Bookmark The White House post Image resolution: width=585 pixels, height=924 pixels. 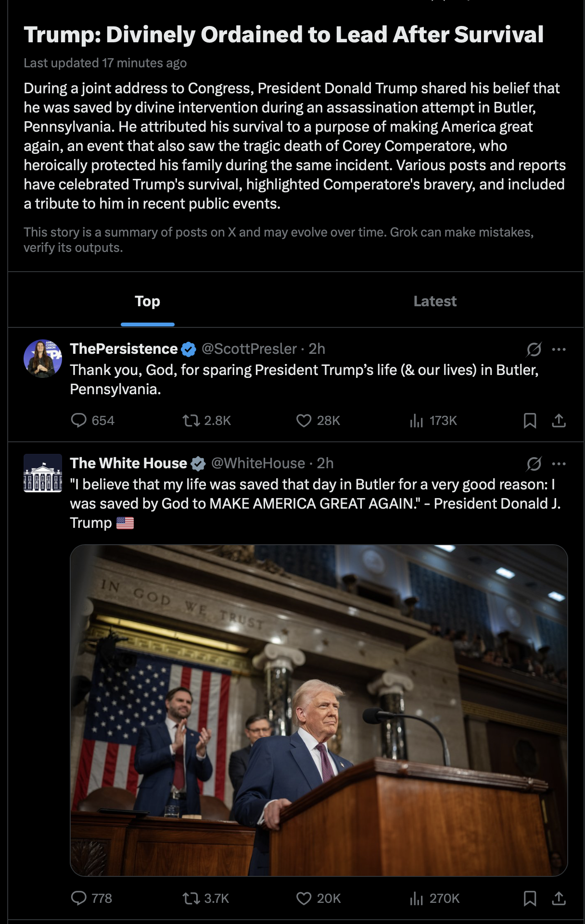(530, 898)
